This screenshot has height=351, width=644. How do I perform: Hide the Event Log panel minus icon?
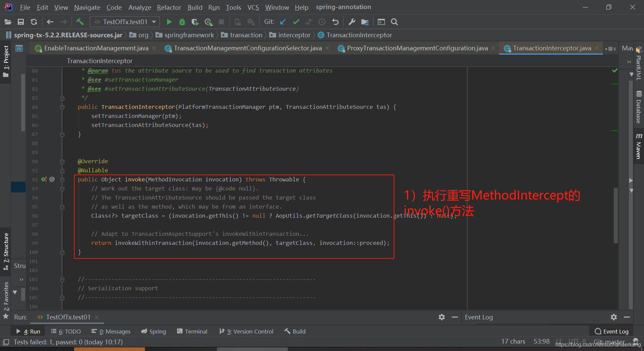pos(627,317)
